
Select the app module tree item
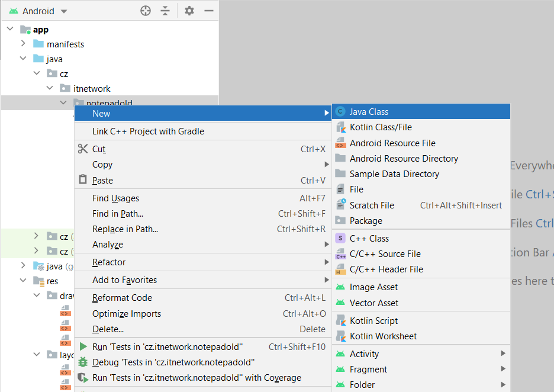[x=41, y=30]
